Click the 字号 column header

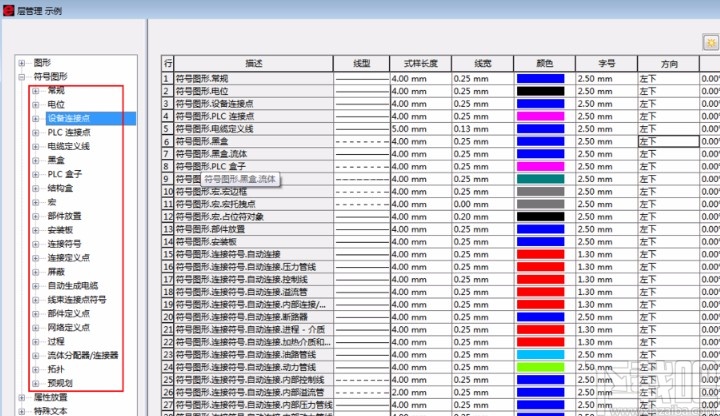click(607, 63)
